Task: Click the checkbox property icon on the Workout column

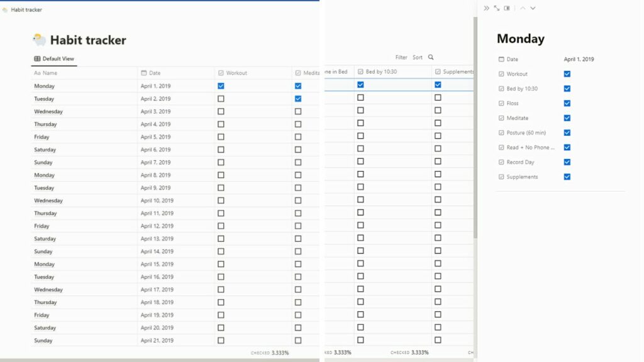Action: (x=219, y=72)
